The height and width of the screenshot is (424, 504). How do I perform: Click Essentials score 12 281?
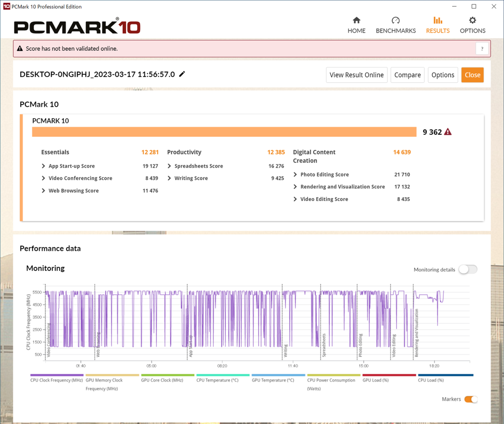pyautogui.click(x=150, y=152)
